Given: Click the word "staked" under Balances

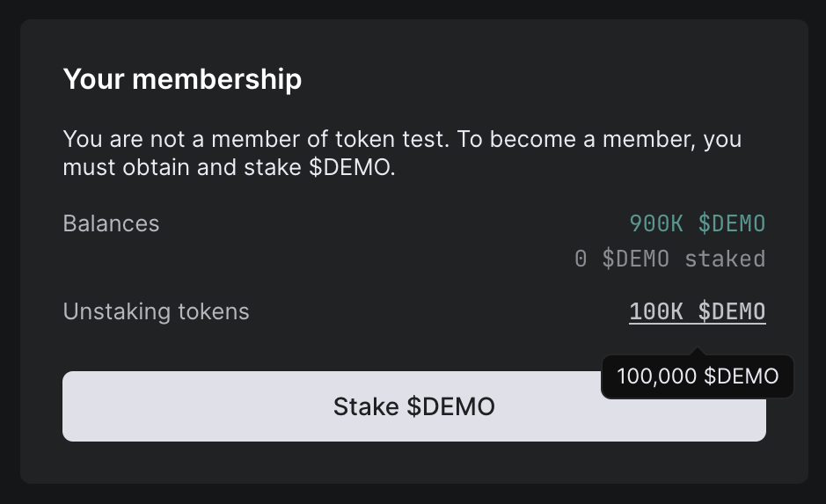Looking at the screenshot, I should 725,259.
